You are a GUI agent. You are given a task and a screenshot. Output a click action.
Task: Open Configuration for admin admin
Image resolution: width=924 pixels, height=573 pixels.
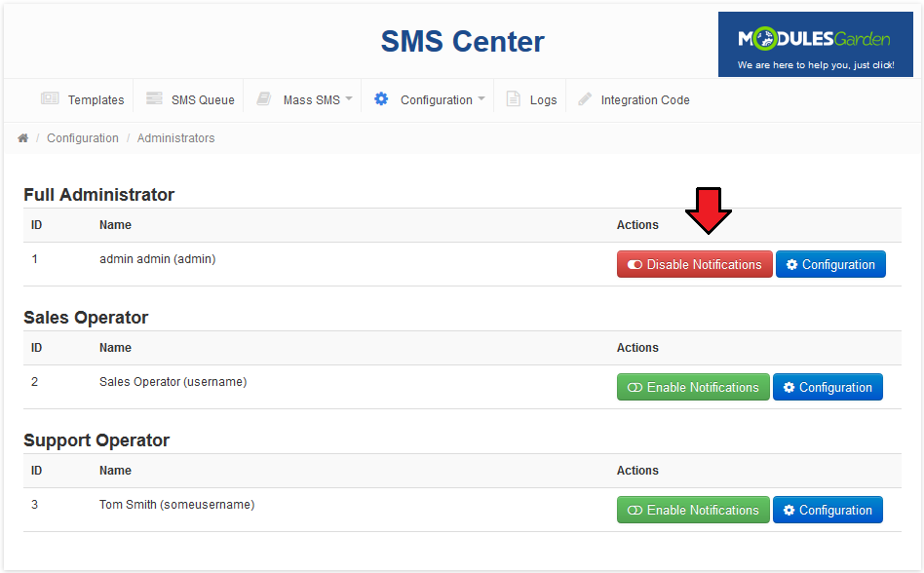tap(830, 264)
